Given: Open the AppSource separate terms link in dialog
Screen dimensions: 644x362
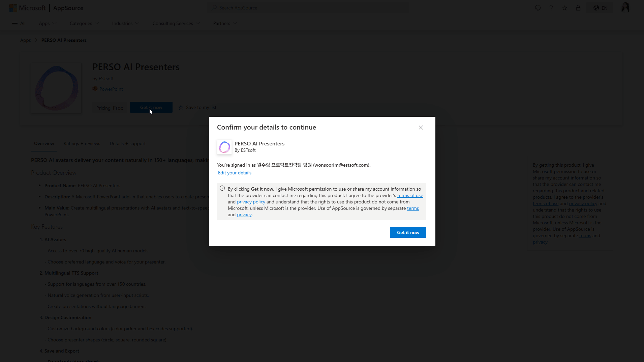Looking at the screenshot, I should tap(413, 208).
